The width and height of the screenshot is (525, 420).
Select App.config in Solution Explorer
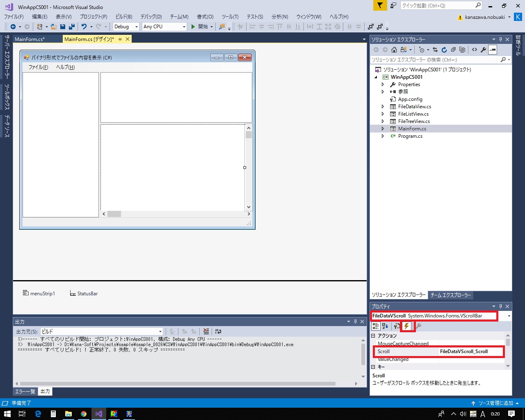coord(410,99)
